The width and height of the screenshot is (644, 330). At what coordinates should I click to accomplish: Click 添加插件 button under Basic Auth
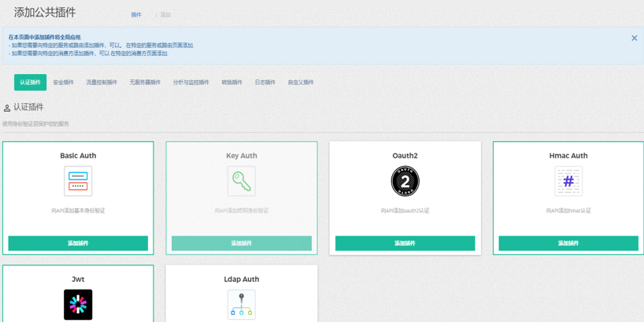(78, 243)
